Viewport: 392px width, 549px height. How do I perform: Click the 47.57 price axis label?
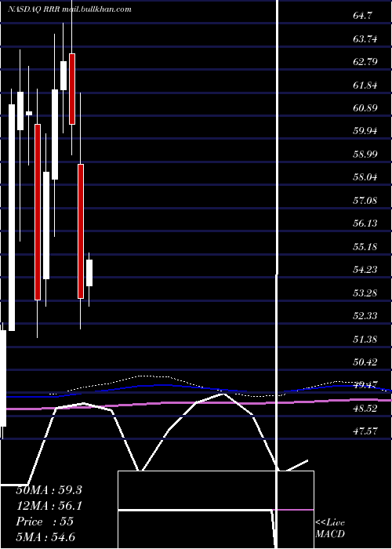tap(365, 431)
